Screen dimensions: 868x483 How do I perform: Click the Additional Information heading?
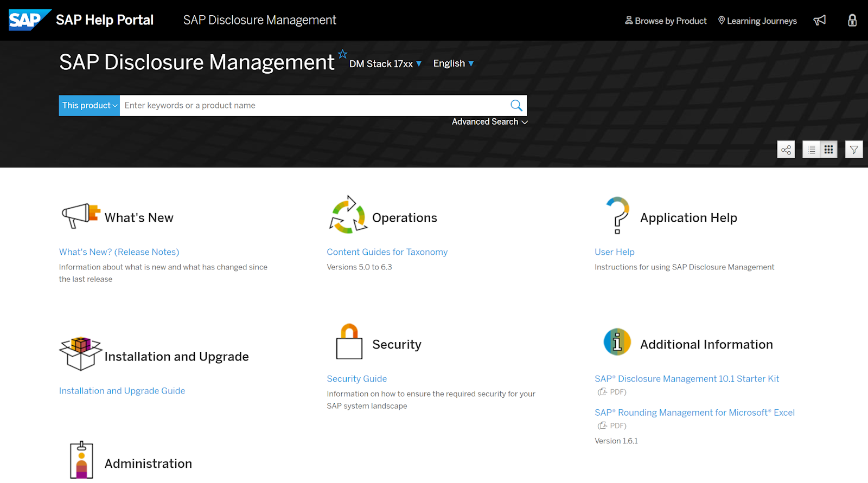pyautogui.click(x=706, y=345)
